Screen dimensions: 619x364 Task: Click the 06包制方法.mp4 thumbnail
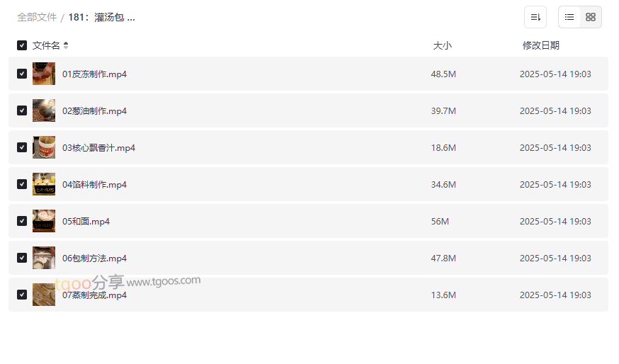pyautogui.click(x=44, y=258)
